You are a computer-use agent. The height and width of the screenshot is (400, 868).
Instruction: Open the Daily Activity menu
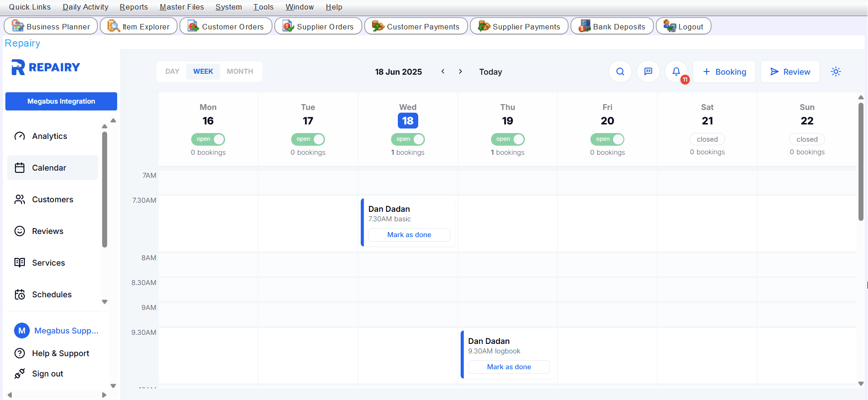tap(85, 7)
